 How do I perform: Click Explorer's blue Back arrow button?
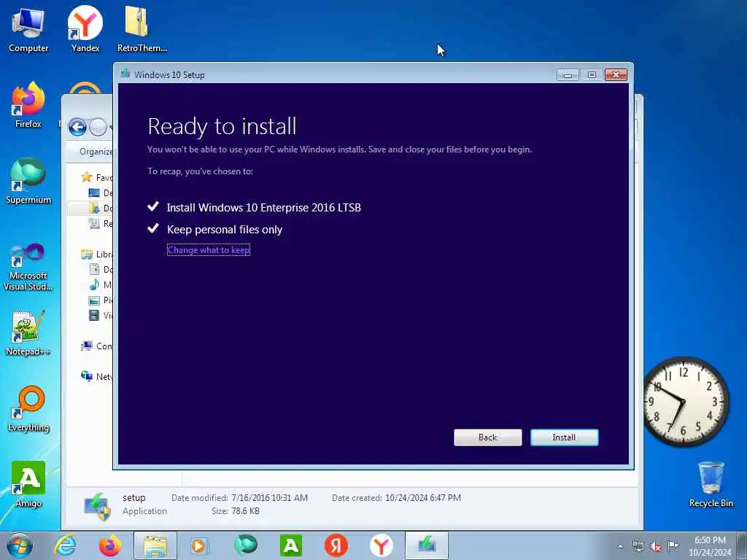[x=77, y=127]
